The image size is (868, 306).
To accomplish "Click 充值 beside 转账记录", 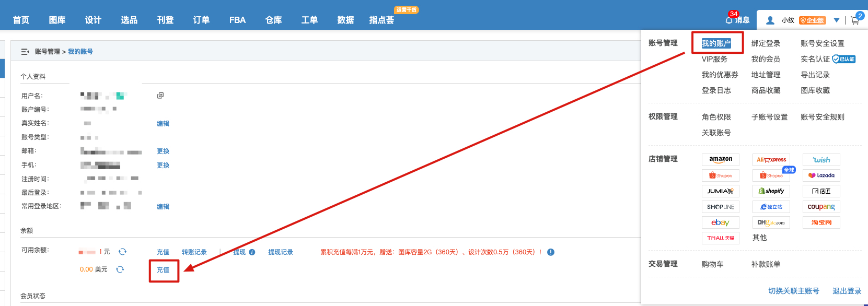I will pos(163,252).
